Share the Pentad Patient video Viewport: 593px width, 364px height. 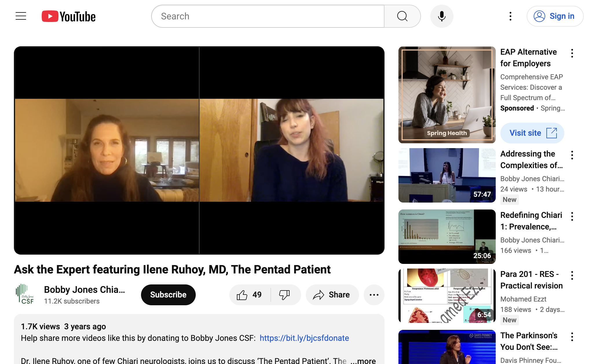[x=332, y=295]
